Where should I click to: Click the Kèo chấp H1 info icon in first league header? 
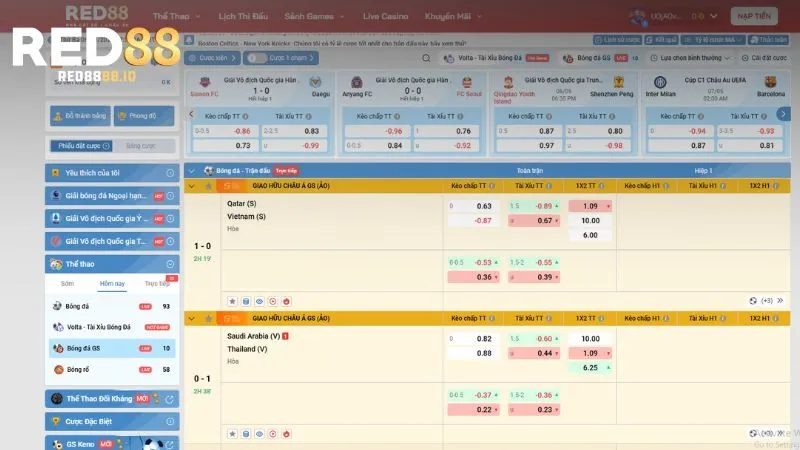tap(666, 186)
